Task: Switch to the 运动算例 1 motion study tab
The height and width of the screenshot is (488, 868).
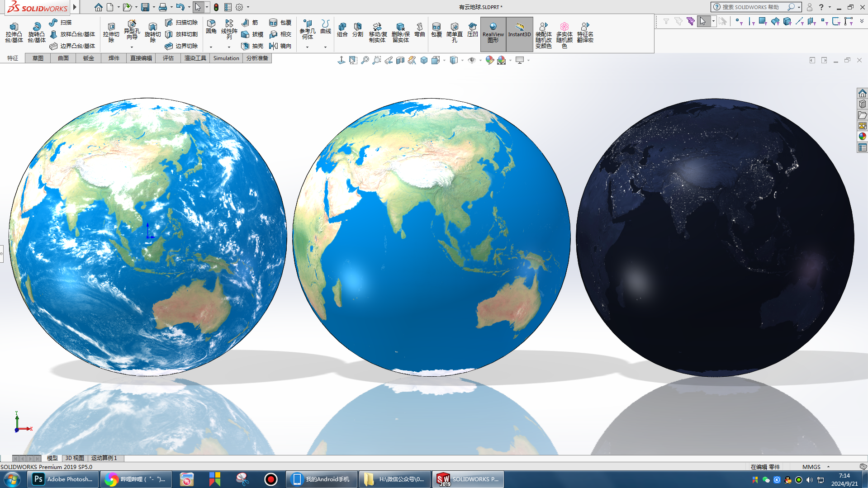Action: [x=104, y=458]
